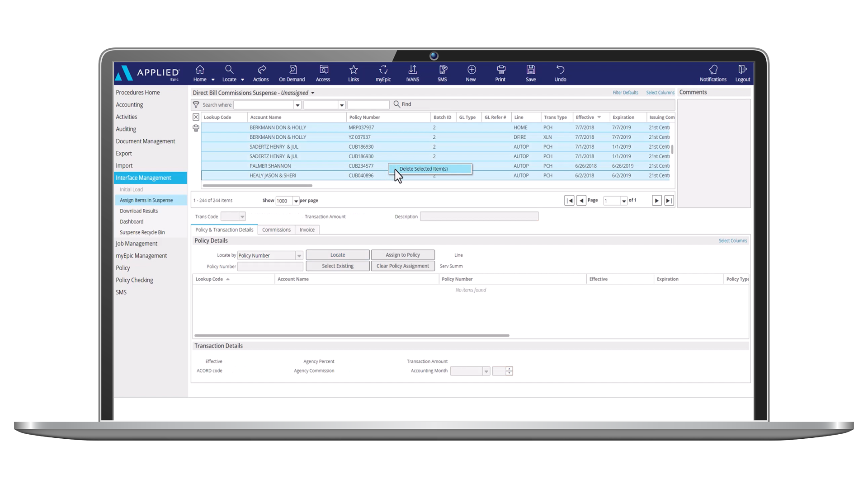The width and height of the screenshot is (868, 488).
Task: Open the first Search where dropdown
Action: pos(297,105)
